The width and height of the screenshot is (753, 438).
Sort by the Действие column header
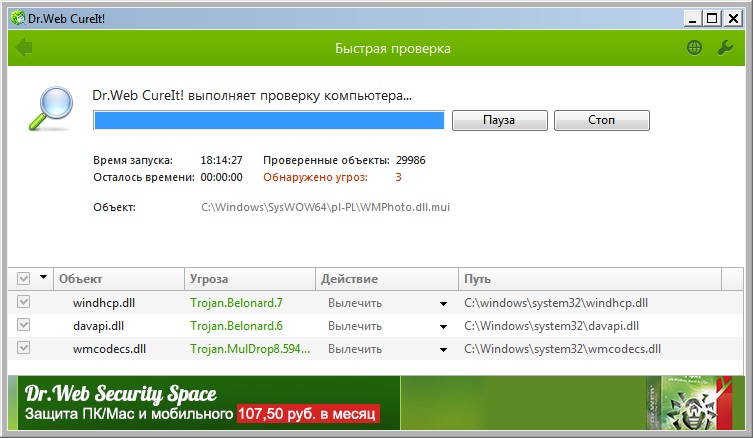click(387, 279)
